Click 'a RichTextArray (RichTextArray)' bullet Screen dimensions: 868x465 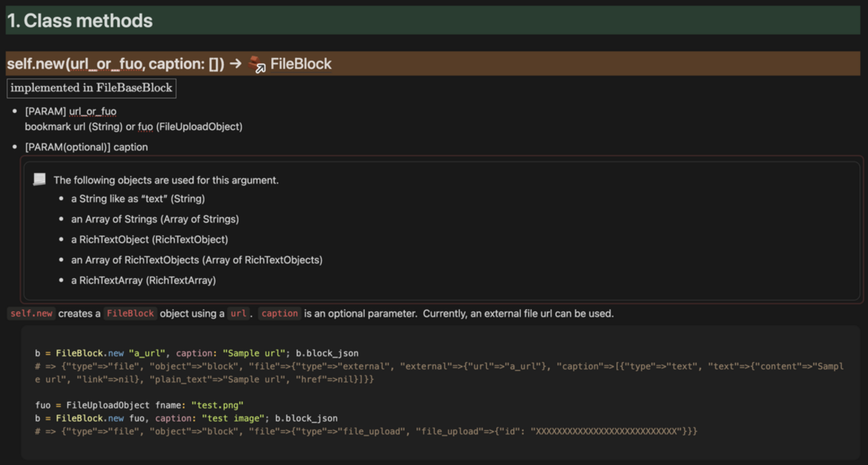point(144,280)
